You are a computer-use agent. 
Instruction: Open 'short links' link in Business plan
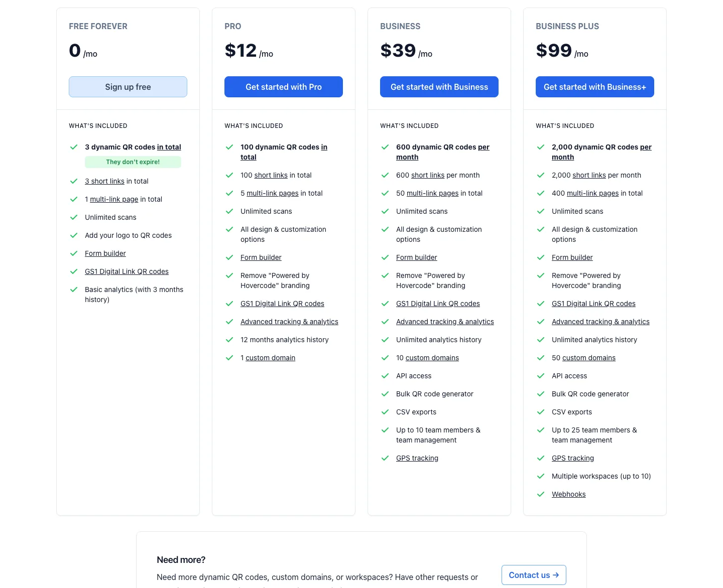(428, 175)
